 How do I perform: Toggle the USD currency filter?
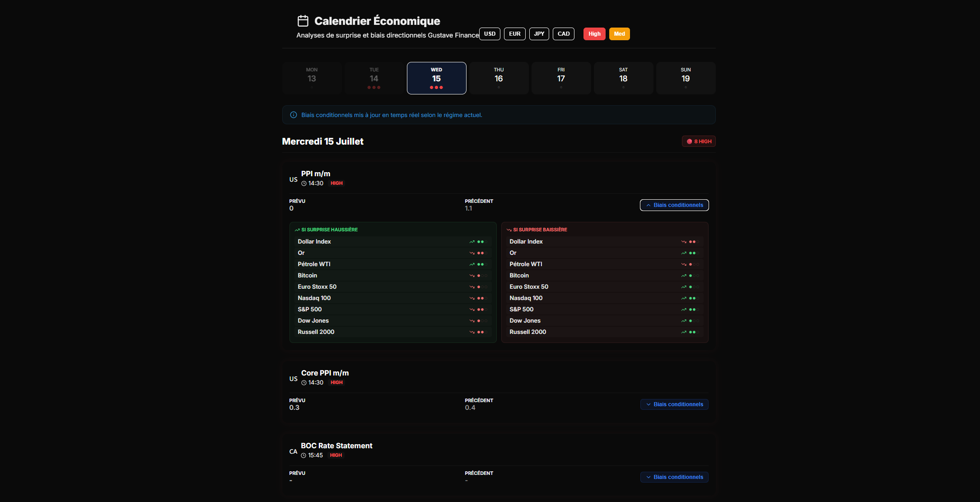[x=490, y=34]
